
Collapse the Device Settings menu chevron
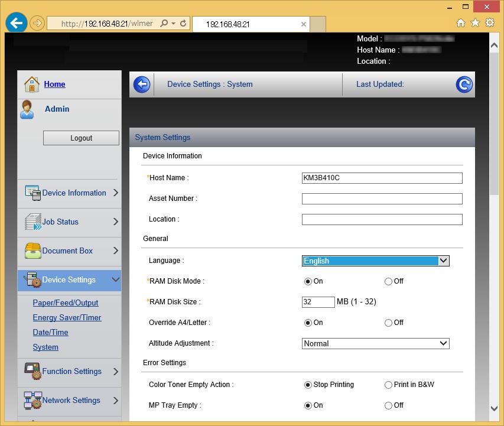pos(116,279)
